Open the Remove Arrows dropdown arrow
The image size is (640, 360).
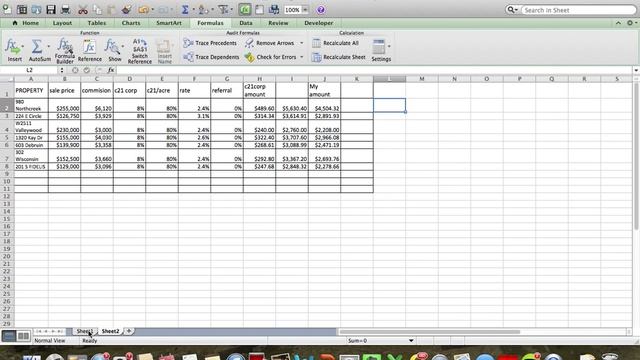[302, 43]
